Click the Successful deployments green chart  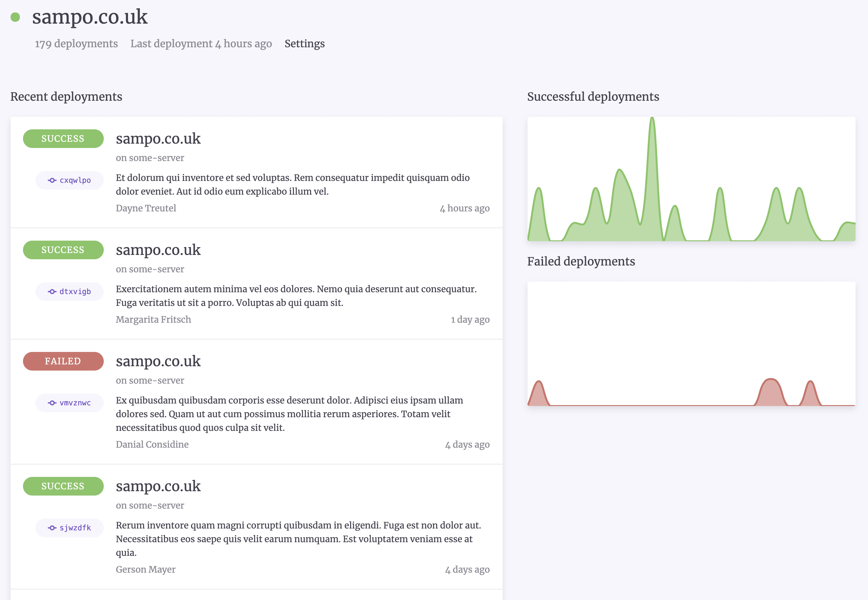(691, 179)
